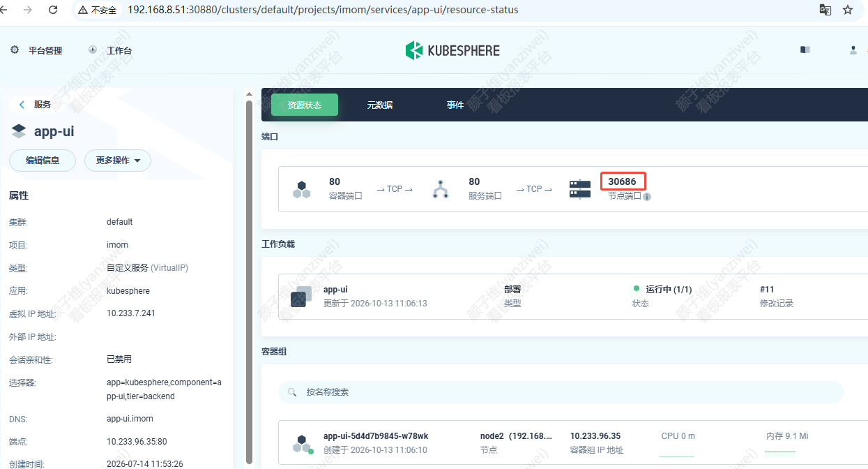The height and width of the screenshot is (469, 868).
Task: Click the 节点端口 info icon
Action: pos(647,197)
